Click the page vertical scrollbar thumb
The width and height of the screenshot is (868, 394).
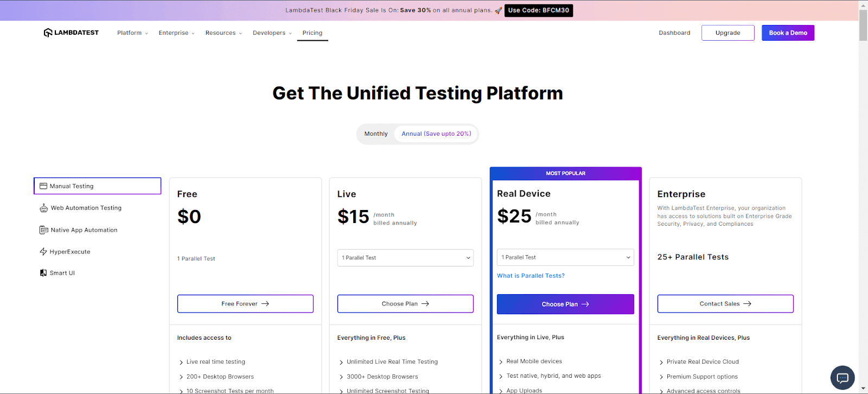[x=863, y=25]
